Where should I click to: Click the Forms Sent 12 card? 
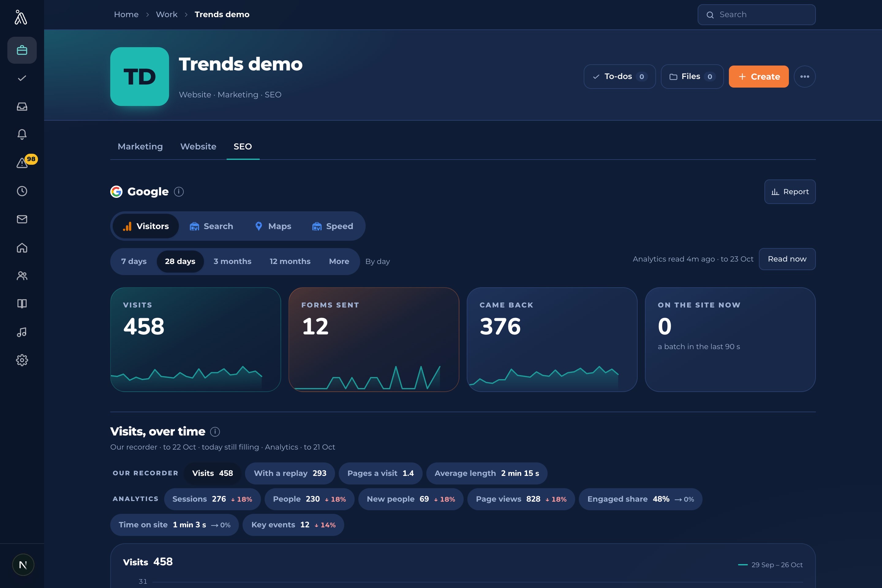click(x=374, y=339)
